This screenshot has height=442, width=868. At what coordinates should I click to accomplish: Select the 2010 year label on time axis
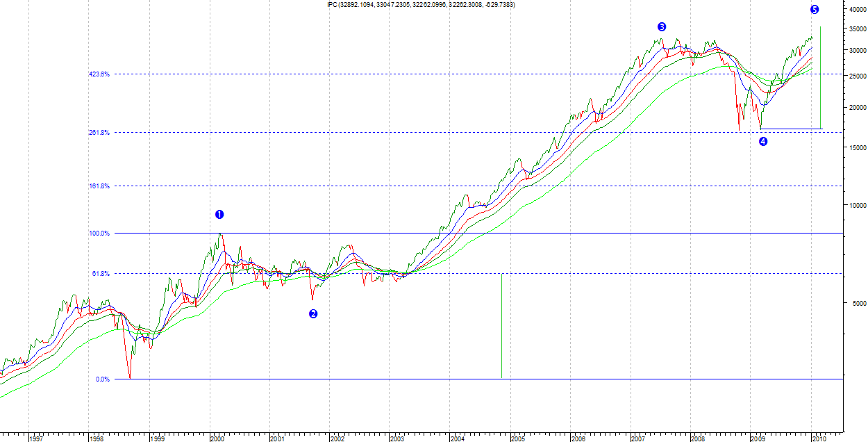tap(819, 439)
